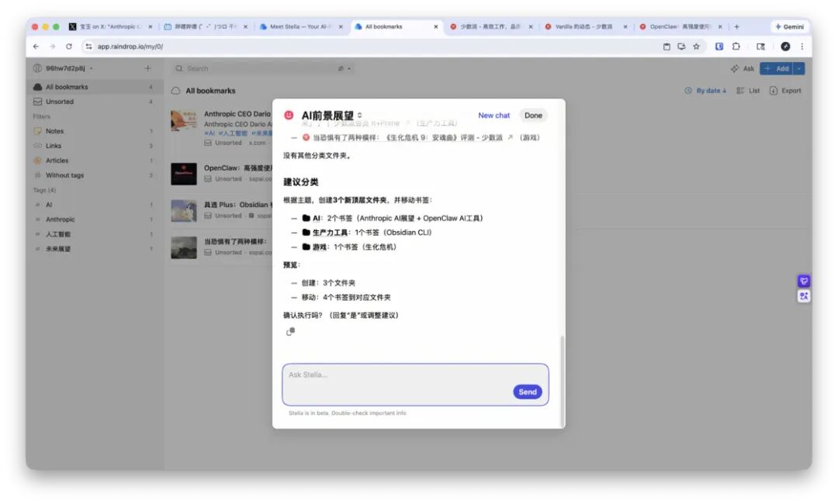Screen dimensions: 838x504
Task: Open the 当恐惧有了两种模样 bookmark link in chat
Action: click(x=407, y=138)
